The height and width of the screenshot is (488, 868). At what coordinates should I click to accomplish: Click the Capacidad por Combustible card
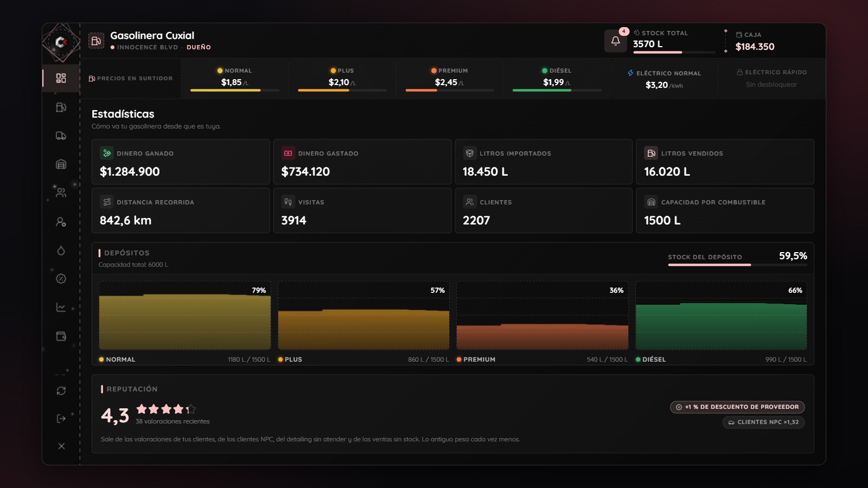725,210
